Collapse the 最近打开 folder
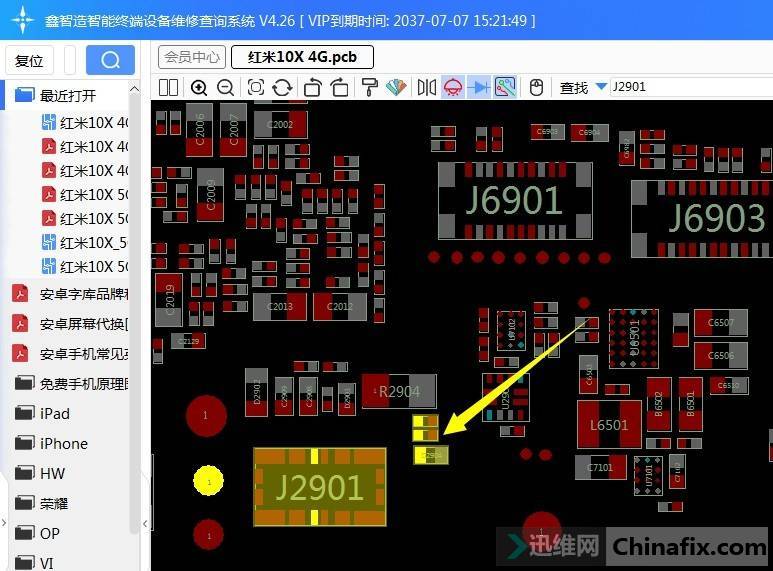773x571 pixels. pyautogui.click(x=67, y=96)
